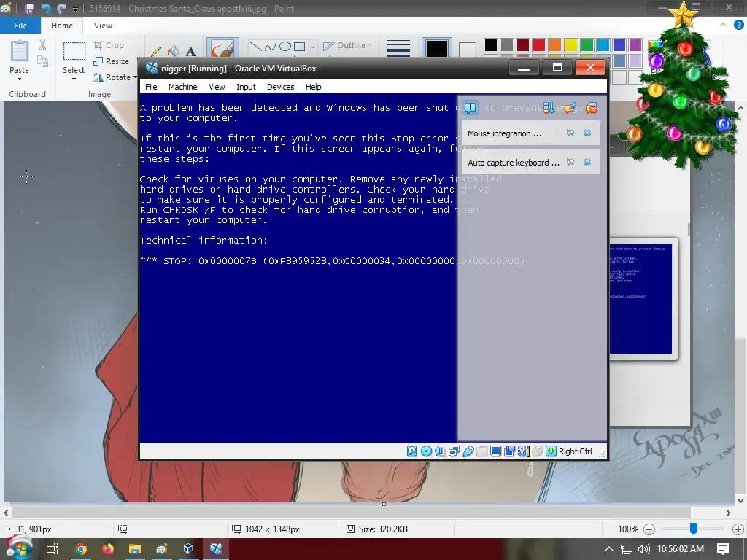The width and height of the screenshot is (747, 560).
Task: Open the Paint Help question mark
Action: [x=738, y=26]
